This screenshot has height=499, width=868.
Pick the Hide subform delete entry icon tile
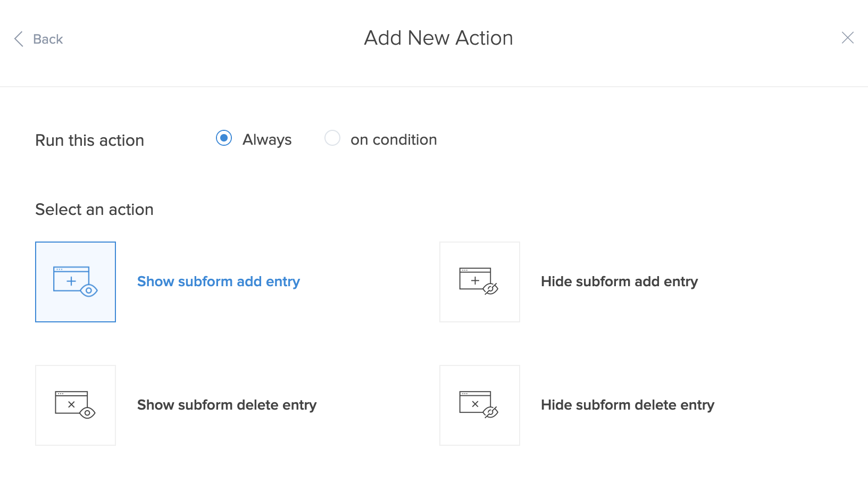[x=480, y=405]
